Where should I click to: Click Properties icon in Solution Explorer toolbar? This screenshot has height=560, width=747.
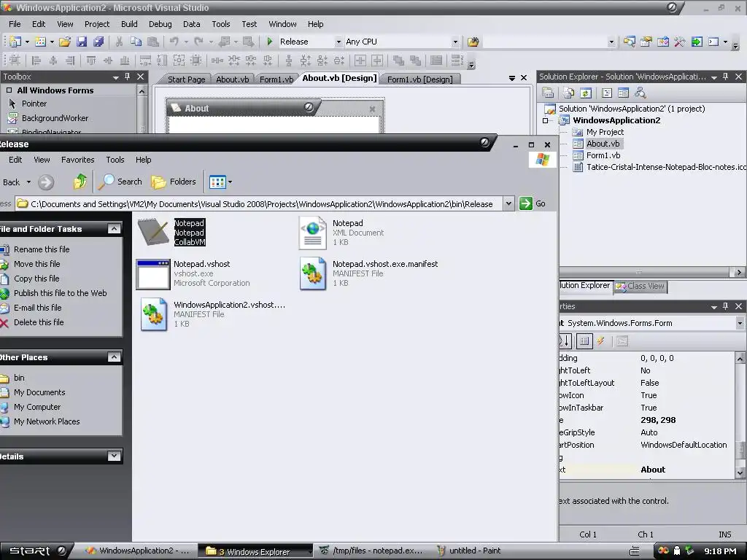tap(548, 93)
